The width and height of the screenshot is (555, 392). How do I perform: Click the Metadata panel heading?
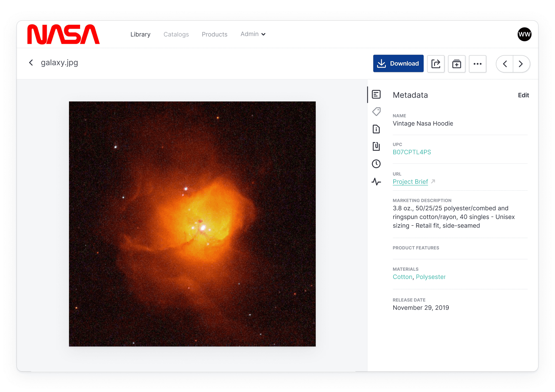click(410, 95)
